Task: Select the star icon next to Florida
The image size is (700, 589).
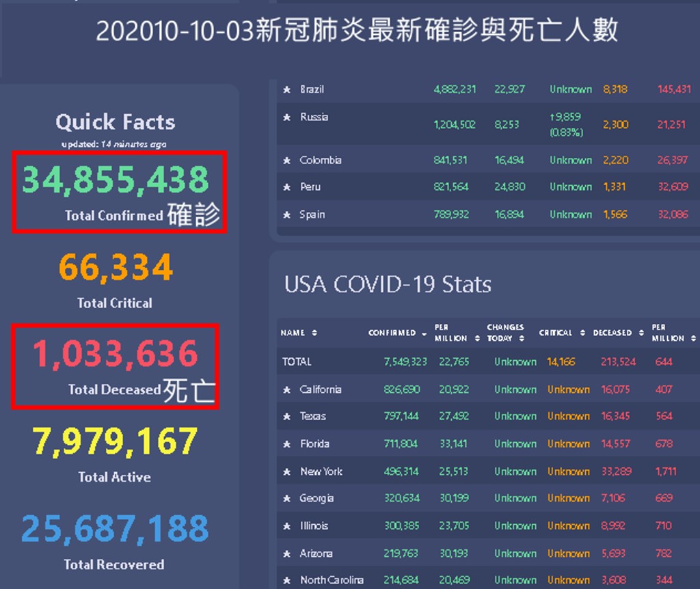Action: point(287,444)
